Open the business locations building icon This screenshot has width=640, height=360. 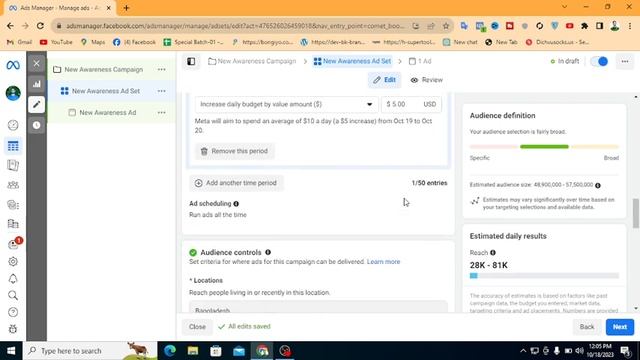coord(13,224)
